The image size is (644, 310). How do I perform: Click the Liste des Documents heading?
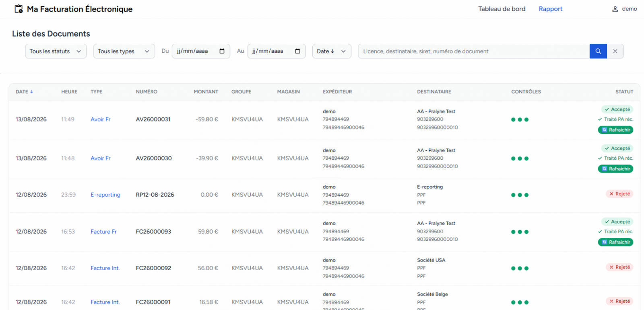pos(51,34)
